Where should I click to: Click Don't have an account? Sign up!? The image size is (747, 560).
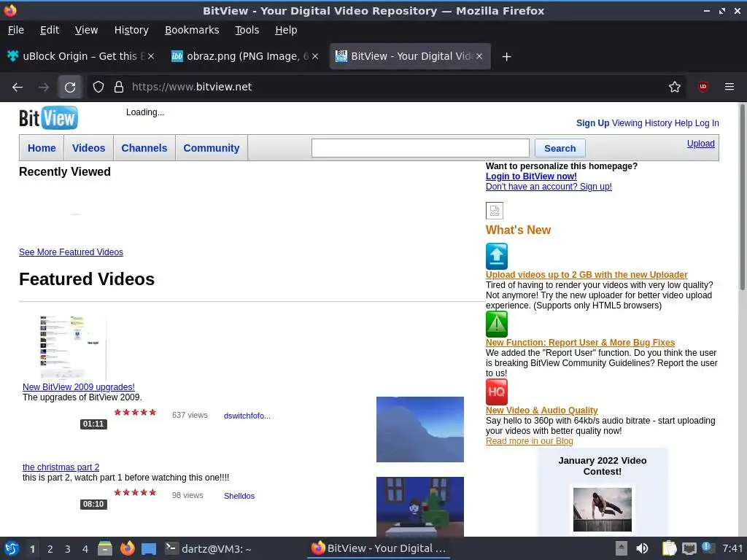[x=549, y=187]
